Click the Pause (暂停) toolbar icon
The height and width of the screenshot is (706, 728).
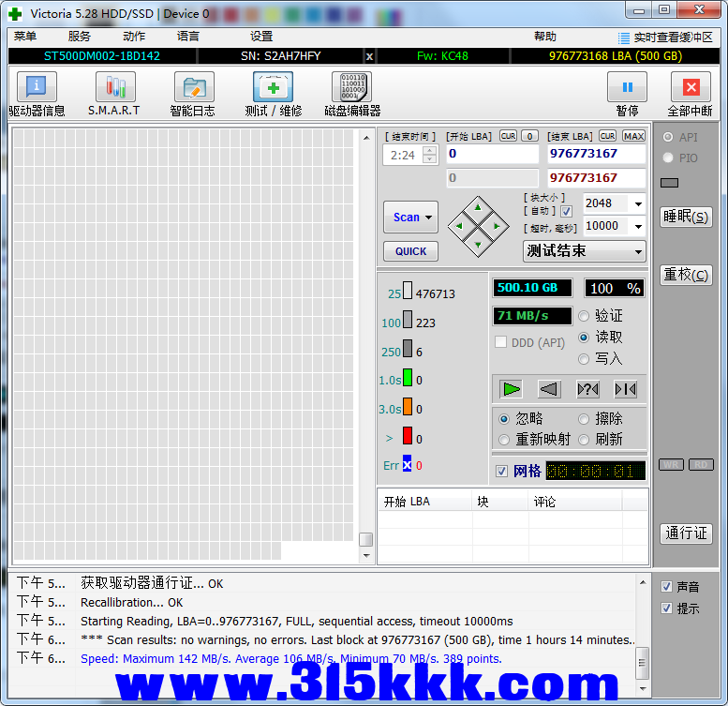coord(627,87)
